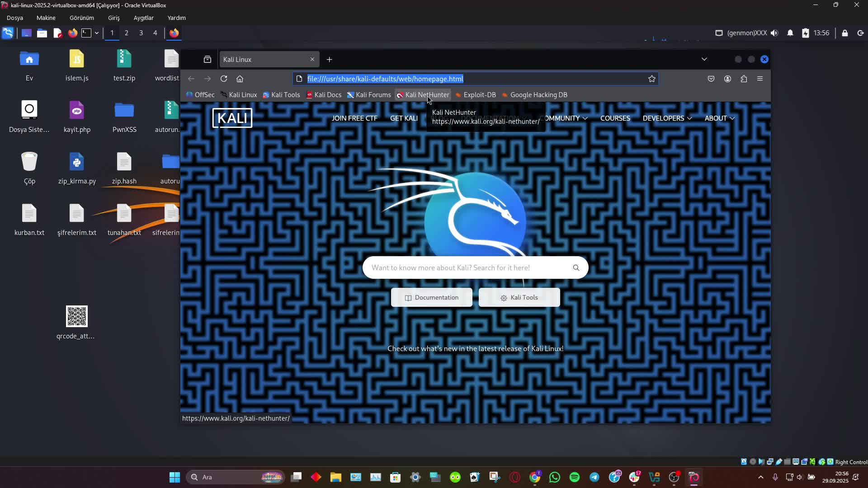The width and height of the screenshot is (868, 488).
Task: Open Spotify from Windows taskbar
Action: click(x=574, y=477)
